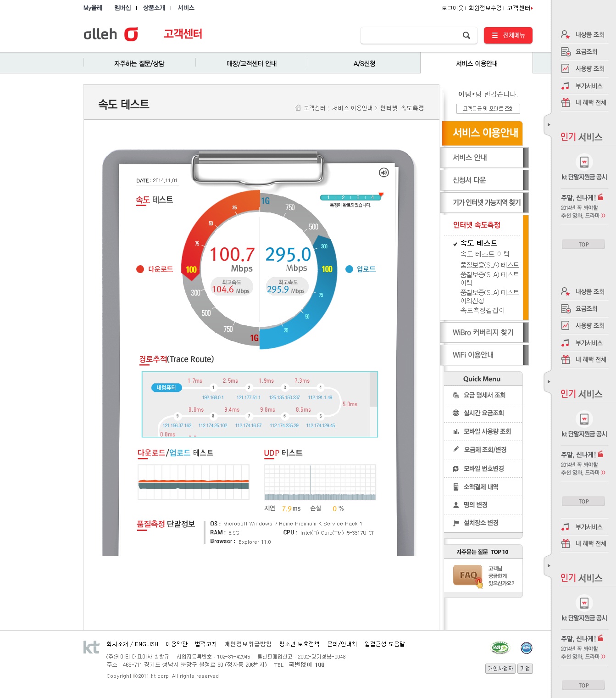Open the 개인정보취급방침 footer link
This screenshot has width=616, height=698.
pyautogui.click(x=248, y=644)
